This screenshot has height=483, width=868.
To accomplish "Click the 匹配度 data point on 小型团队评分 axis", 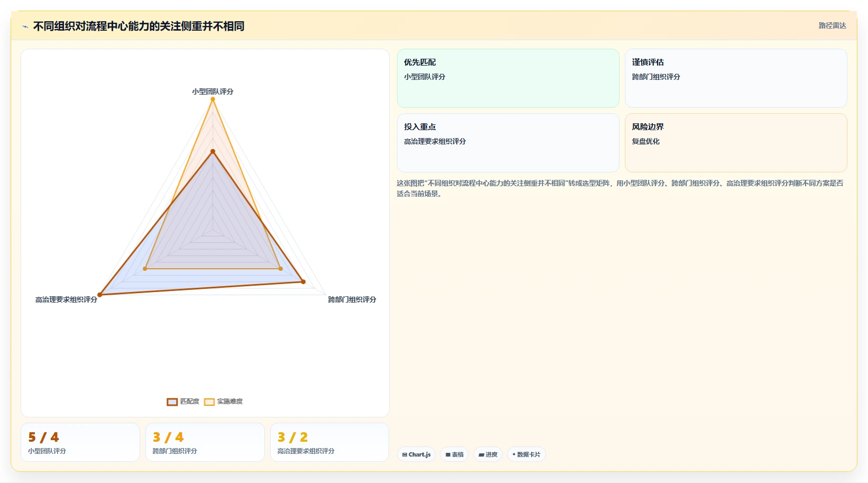I will click(x=213, y=151).
